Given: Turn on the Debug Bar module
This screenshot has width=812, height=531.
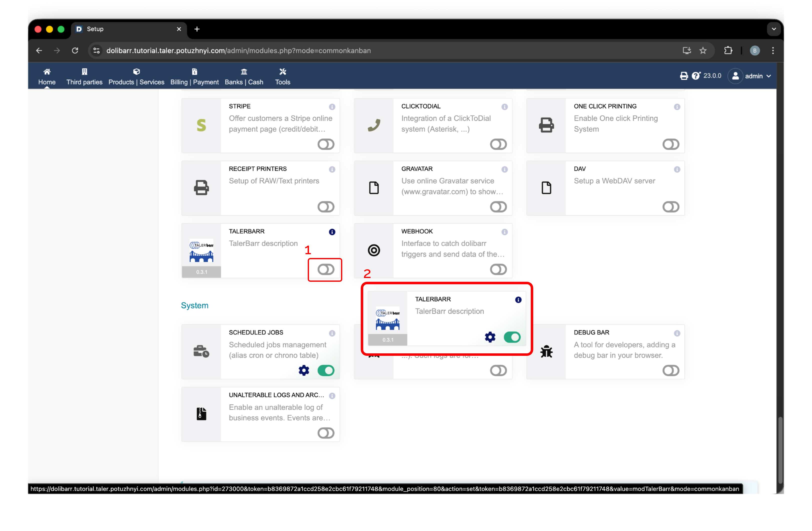Looking at the screenshot, I should pos(670,370).
